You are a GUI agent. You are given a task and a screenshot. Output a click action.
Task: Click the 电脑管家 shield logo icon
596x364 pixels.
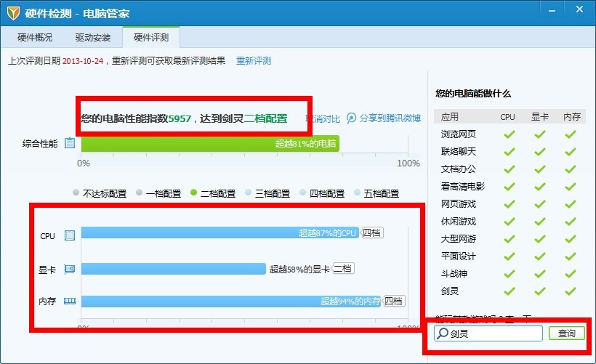pyautogui.click(x=12, y=12)
